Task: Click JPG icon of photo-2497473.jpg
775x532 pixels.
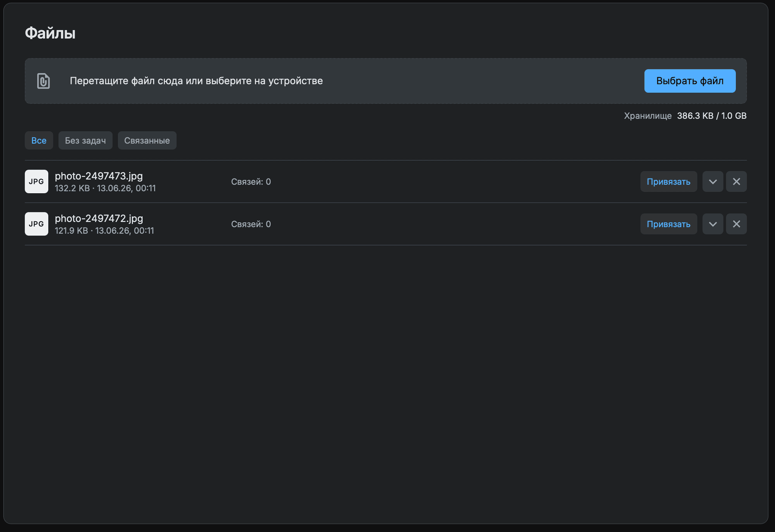Action: pos(37,182)
